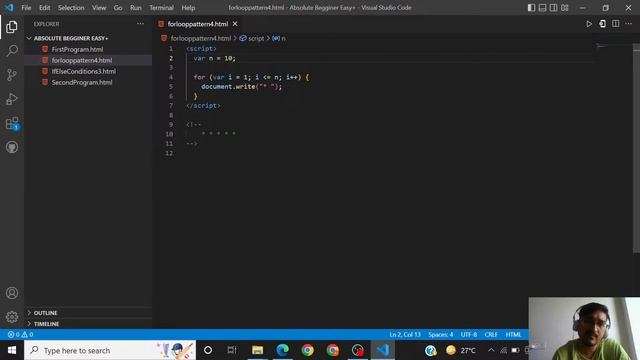
Task: Close the forlooppattern4.html editor tab
Action: click(235, 24)
